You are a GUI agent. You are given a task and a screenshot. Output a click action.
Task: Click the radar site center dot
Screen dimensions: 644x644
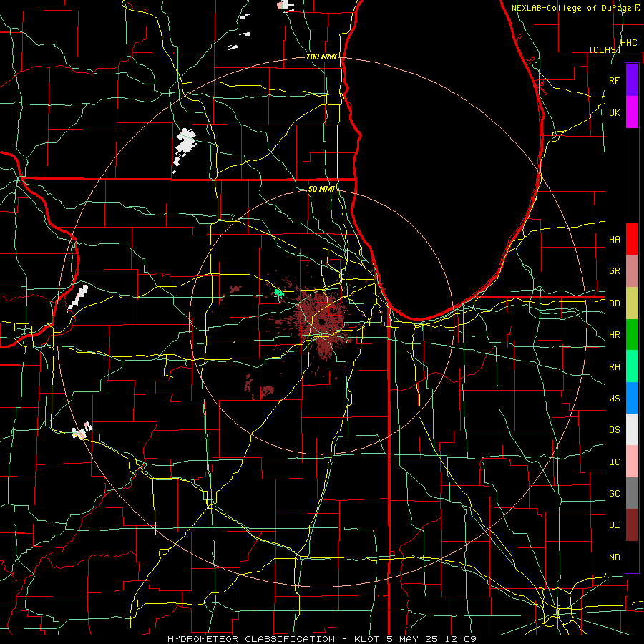[321, 321]
